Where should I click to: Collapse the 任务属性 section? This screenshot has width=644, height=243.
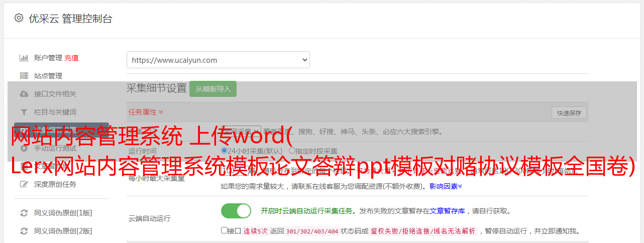[146, 112]
